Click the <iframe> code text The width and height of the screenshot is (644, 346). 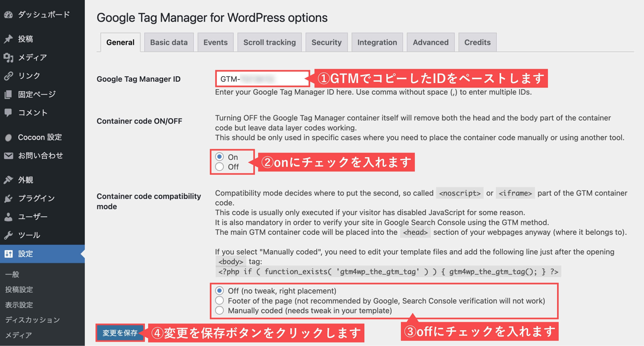coord(515,193)
